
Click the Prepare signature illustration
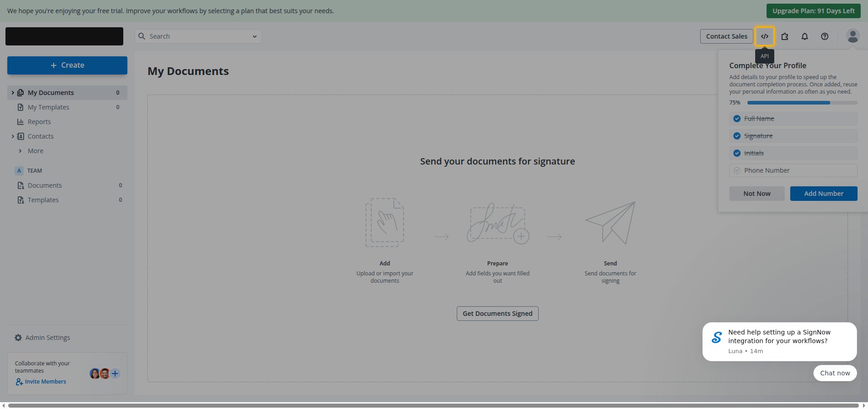tap(498, 223)
